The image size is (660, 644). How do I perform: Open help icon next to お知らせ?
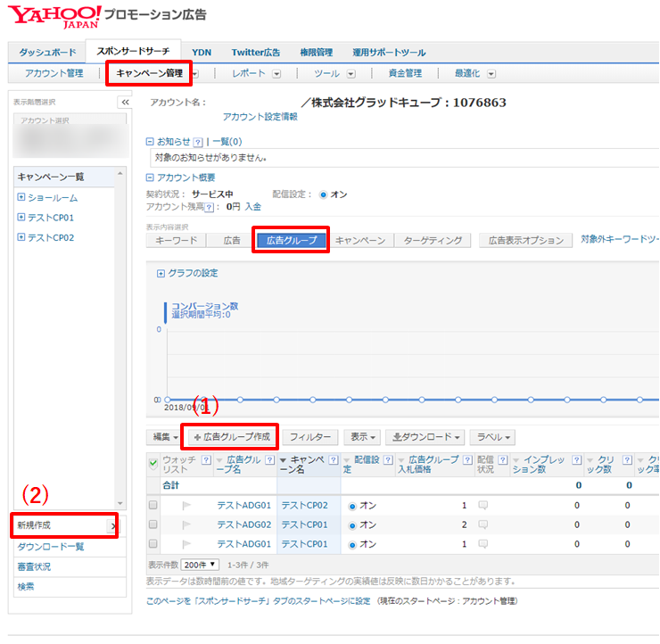tap(198, 143)
